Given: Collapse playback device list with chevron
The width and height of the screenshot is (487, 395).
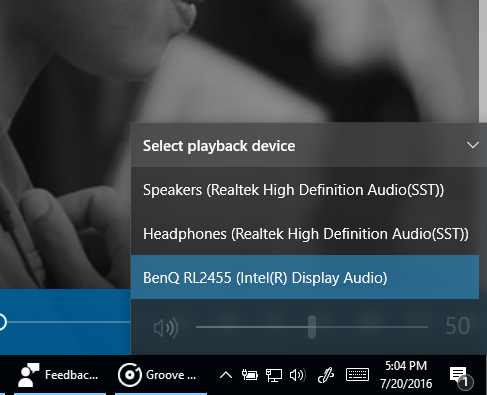Looking at the screenshot, I should pos(473,145).
